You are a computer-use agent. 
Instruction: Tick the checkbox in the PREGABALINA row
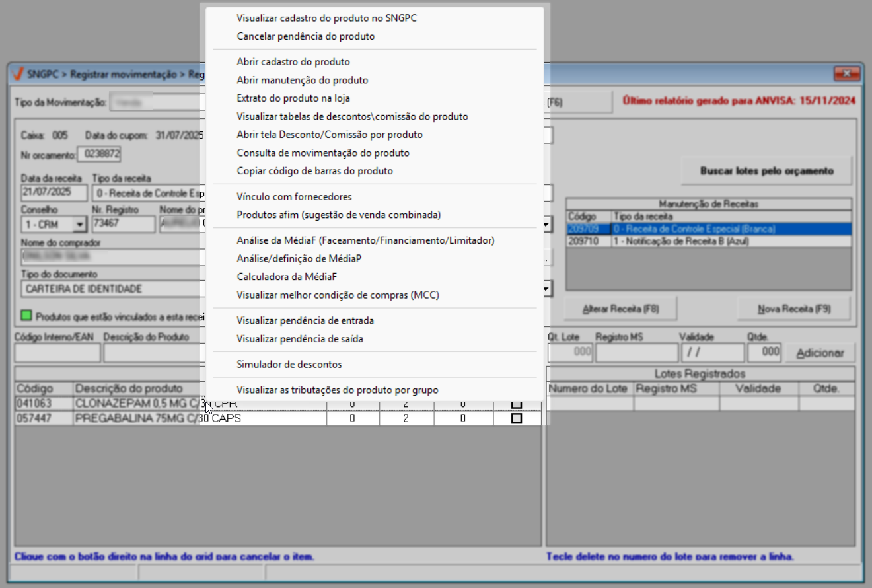coord(517,418)
